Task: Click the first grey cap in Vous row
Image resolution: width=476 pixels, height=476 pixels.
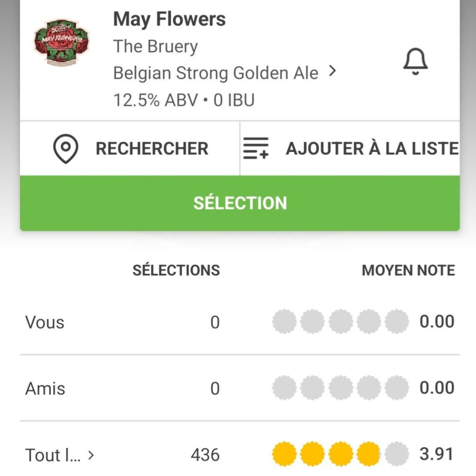Action: [x=284, y=322]
